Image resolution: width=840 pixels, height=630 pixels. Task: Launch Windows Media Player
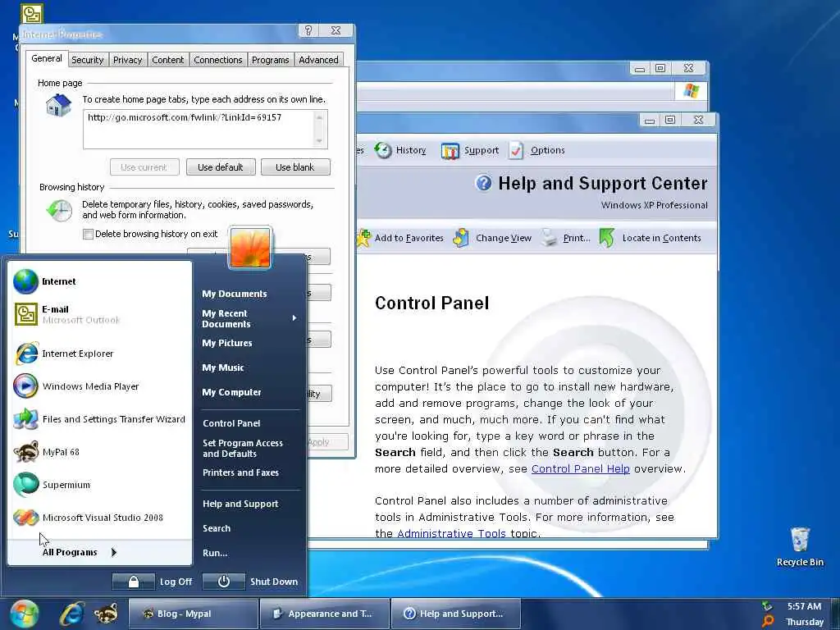tap(99, 386)
